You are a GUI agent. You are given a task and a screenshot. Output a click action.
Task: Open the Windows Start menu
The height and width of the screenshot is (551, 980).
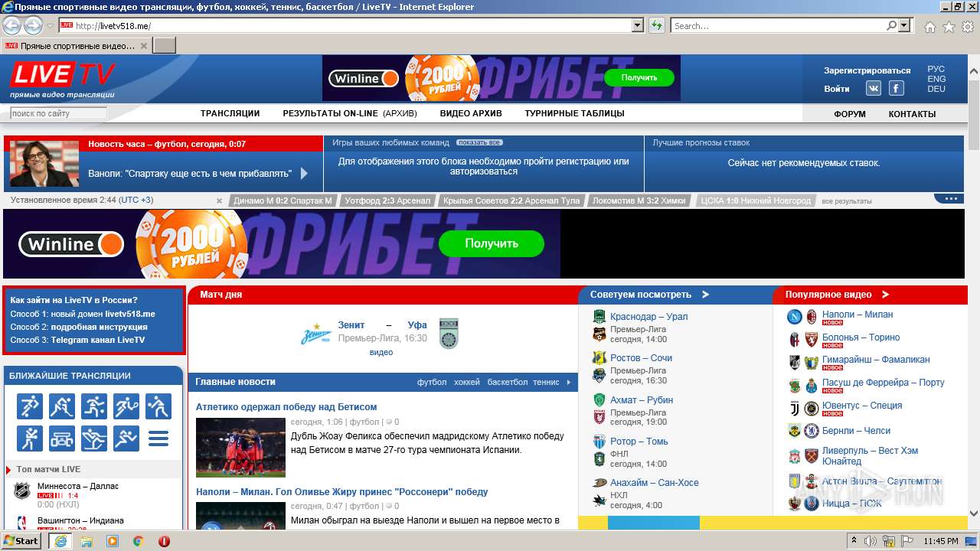(x=21, y=540)
